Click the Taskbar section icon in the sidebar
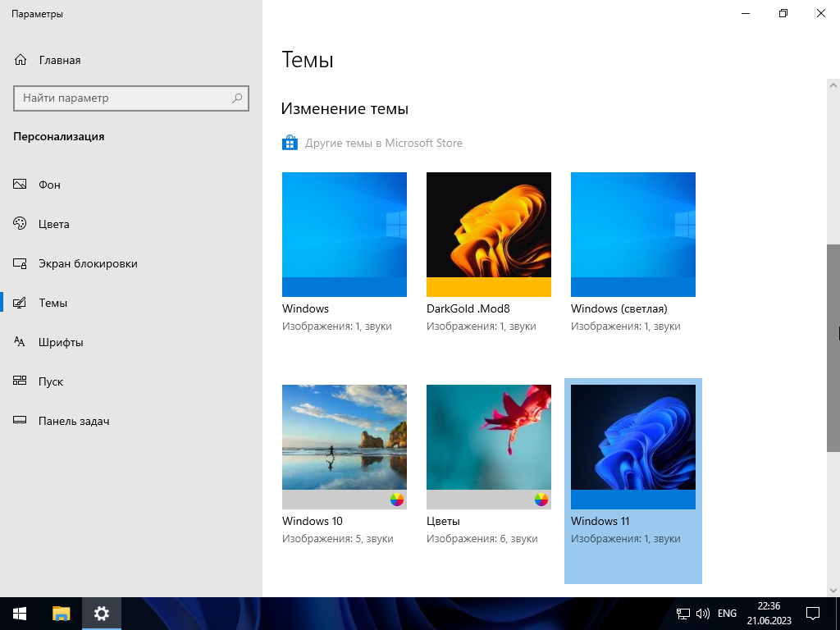The height and width of the screenshot is (630, 840). [21, 421]
